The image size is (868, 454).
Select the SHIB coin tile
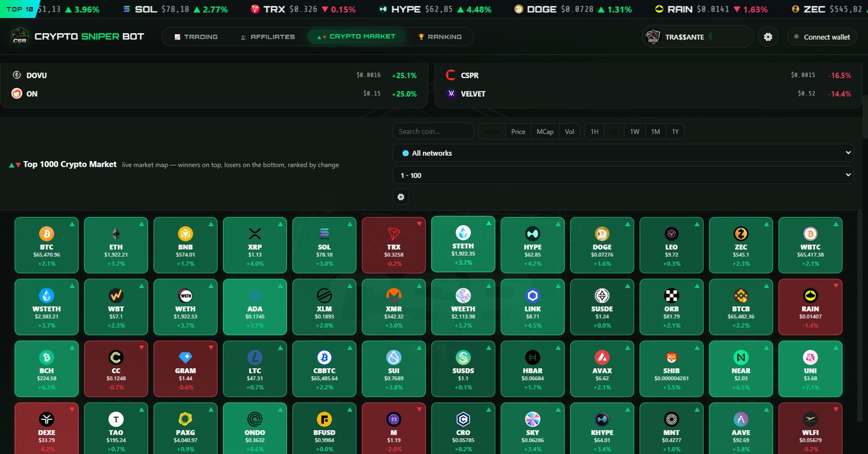click(671, 369)
